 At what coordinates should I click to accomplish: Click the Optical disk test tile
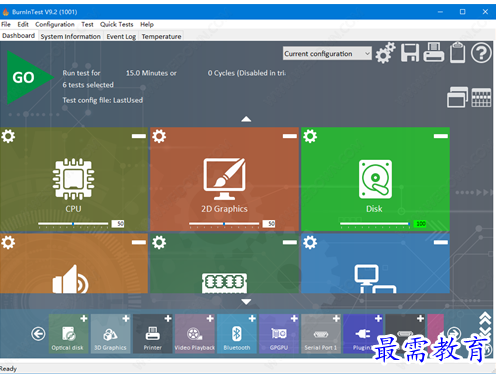69,334
